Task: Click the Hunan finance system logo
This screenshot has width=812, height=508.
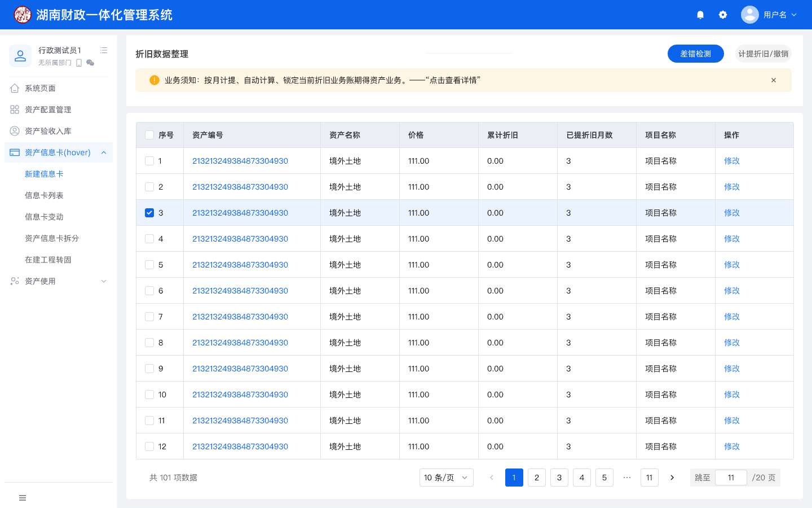Action: tap(23, 15)
